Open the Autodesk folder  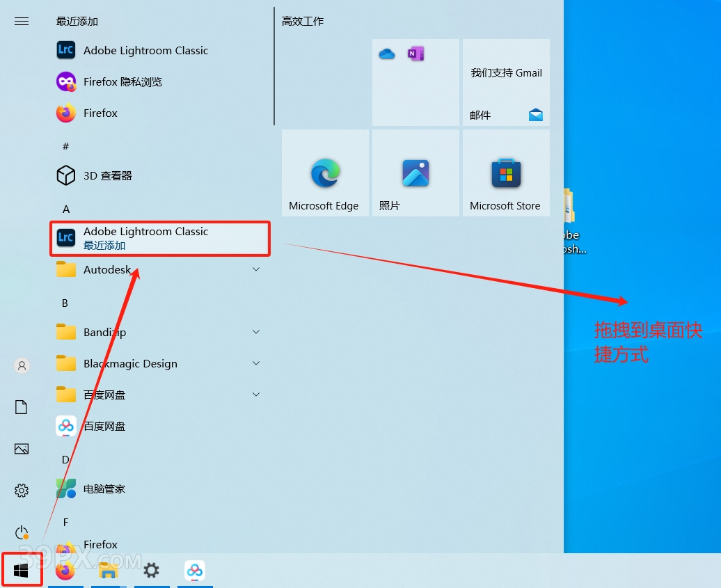tap(160, 269)
